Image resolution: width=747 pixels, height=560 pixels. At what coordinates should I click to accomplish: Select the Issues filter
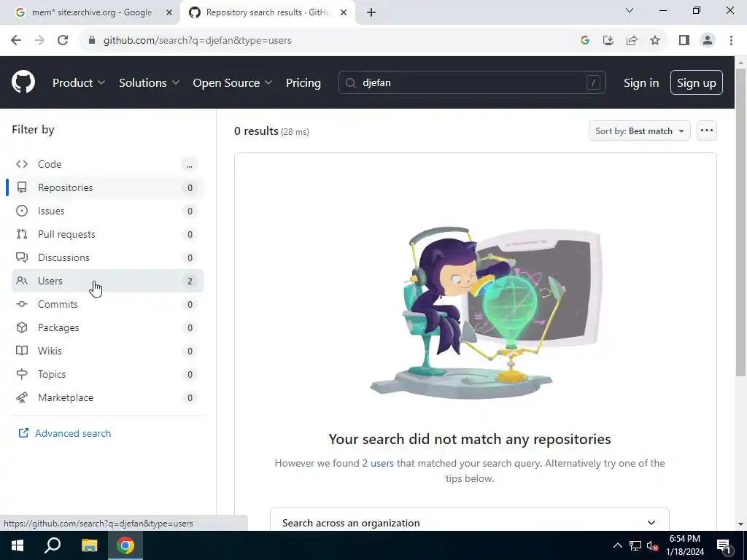tap(107, 211)
